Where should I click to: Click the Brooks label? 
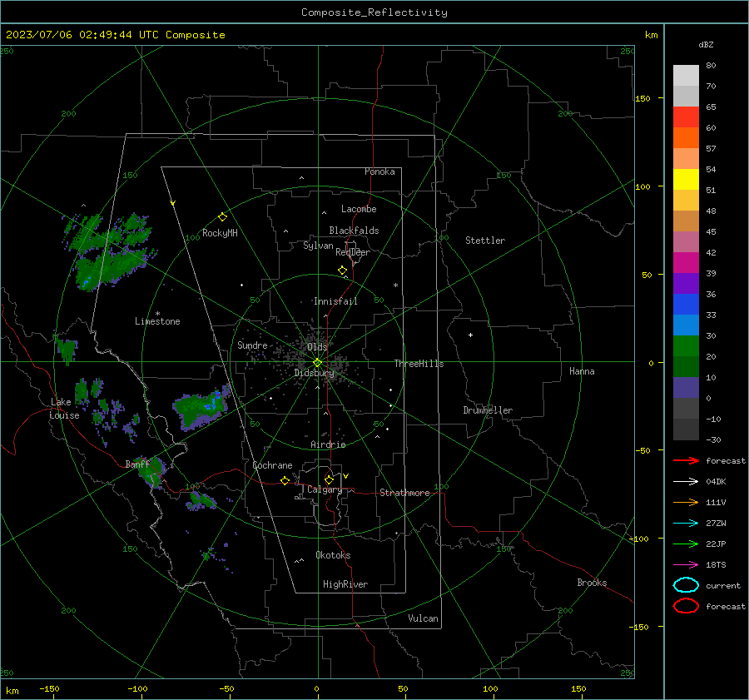pos(592,583)
